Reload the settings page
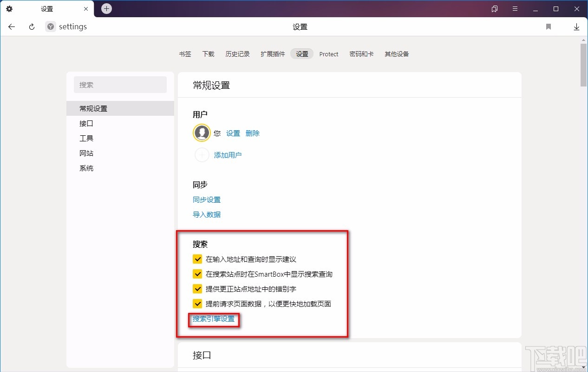Screen dimensions: 588x372 tap(31, 27)
